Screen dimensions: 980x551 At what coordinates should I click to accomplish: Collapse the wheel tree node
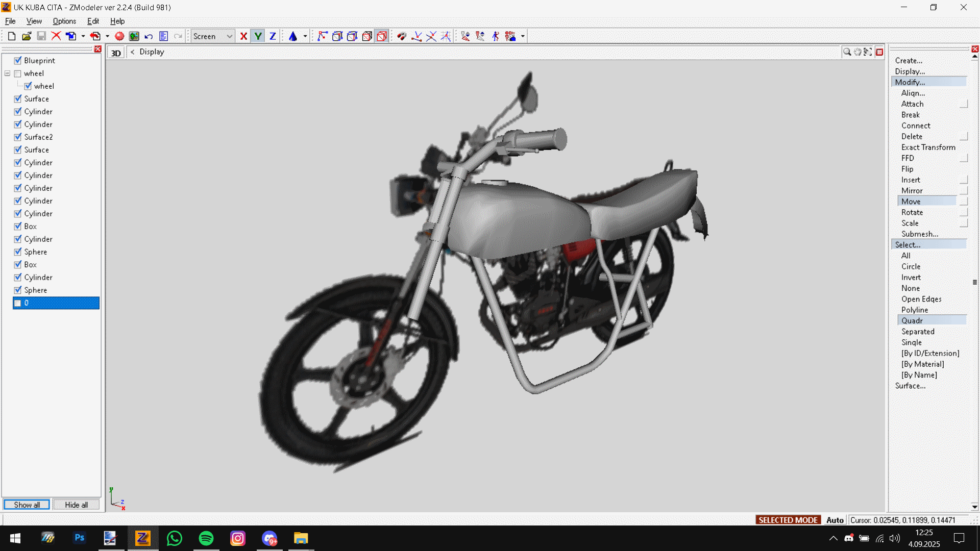tap(8, 73)
